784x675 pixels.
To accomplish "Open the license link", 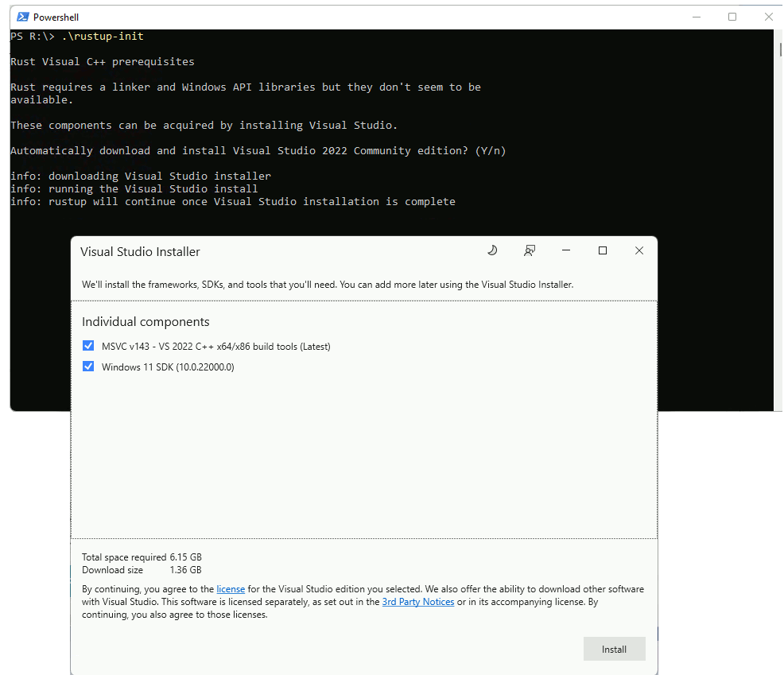I will coord(231,589).
